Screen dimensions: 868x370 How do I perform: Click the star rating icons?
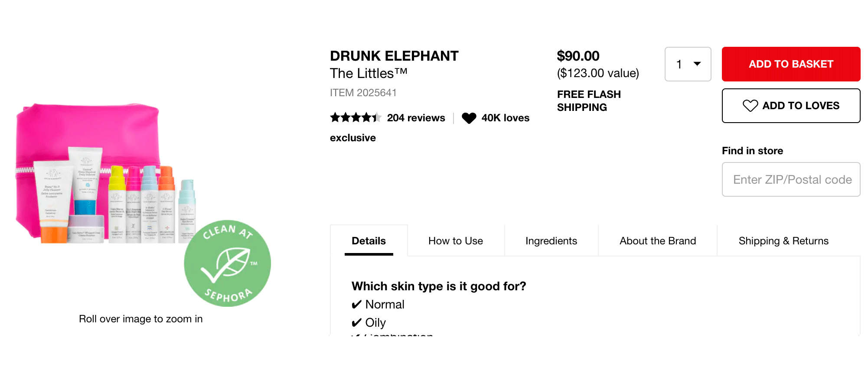click(356, 117)
